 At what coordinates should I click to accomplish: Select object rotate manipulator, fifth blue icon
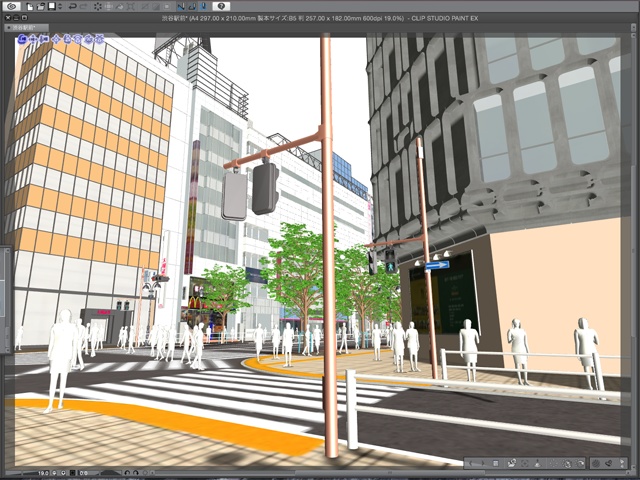[x=67, y=39]
